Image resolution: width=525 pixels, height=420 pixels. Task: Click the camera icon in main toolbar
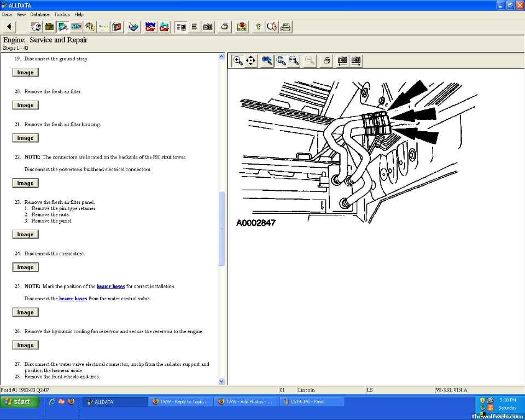(x=208, y=27)
